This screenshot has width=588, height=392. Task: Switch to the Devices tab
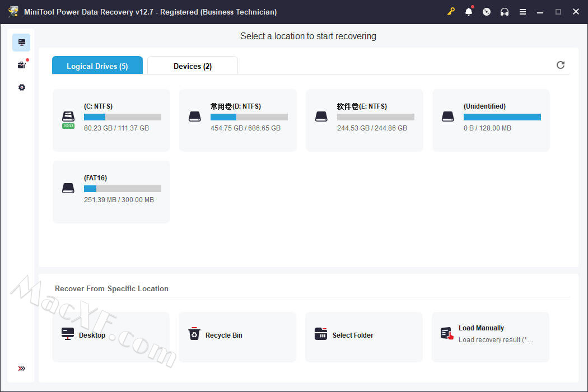tap(193, 66)
